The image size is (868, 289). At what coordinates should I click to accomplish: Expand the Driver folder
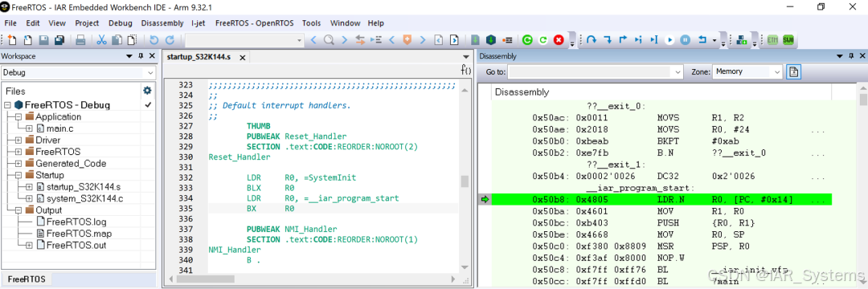point(18,140)
